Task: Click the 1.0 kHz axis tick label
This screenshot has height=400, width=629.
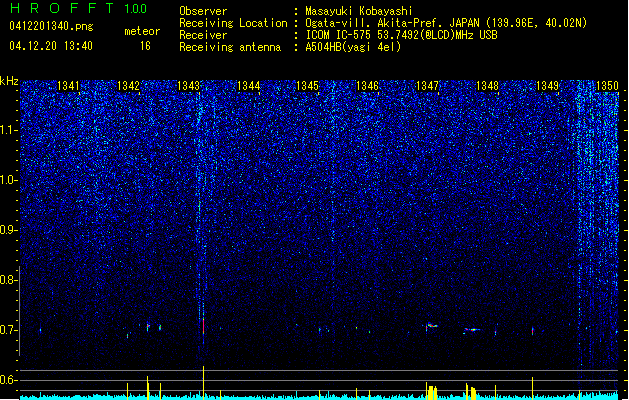Action: click(x=8, y=180)
